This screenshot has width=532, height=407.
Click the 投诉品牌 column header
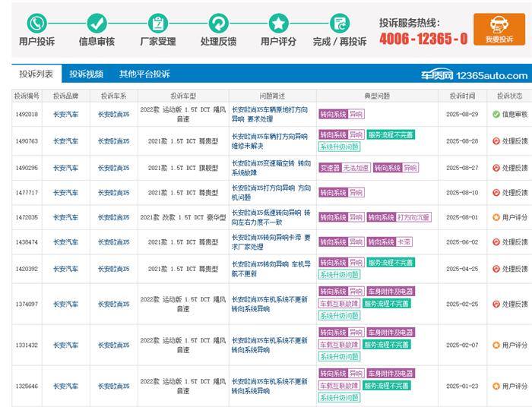pyautogui.click(x=65, y=96)
